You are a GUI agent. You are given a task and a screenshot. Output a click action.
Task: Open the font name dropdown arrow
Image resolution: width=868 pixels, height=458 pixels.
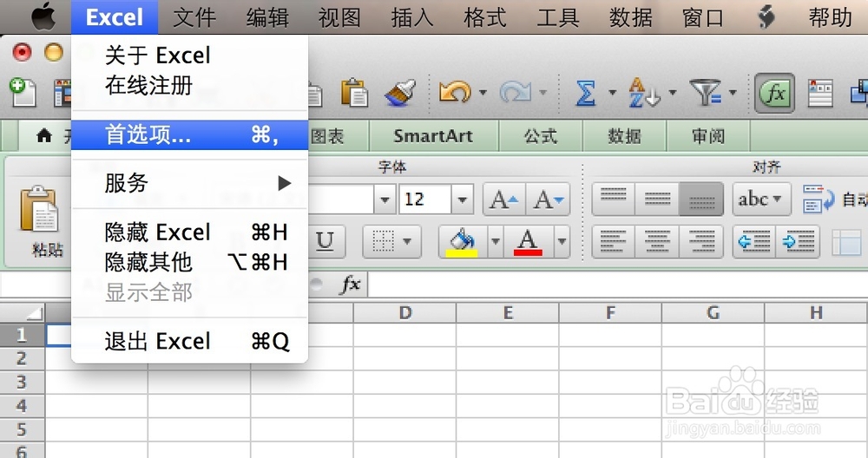pos(385,200)
